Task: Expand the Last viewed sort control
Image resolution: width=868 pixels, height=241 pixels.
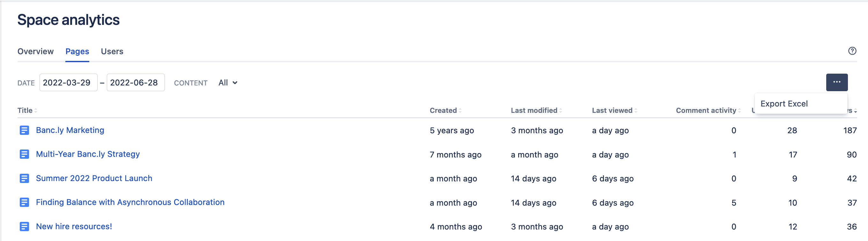Action: pos(636,110)
